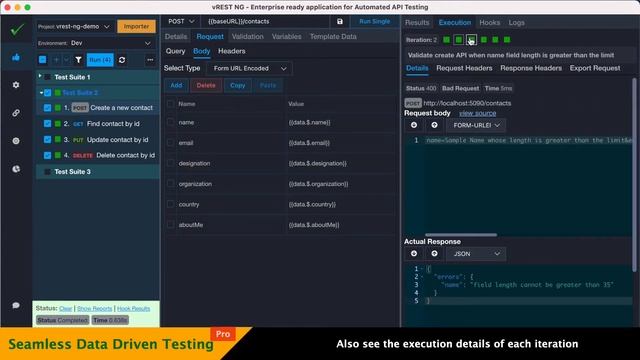Select the first green iteration square

[x=447, y=40]
